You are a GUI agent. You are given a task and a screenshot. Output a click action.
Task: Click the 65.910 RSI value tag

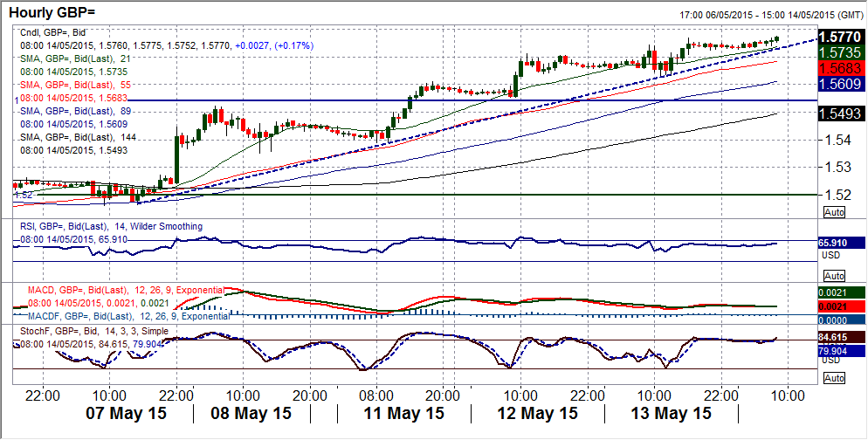842,243
